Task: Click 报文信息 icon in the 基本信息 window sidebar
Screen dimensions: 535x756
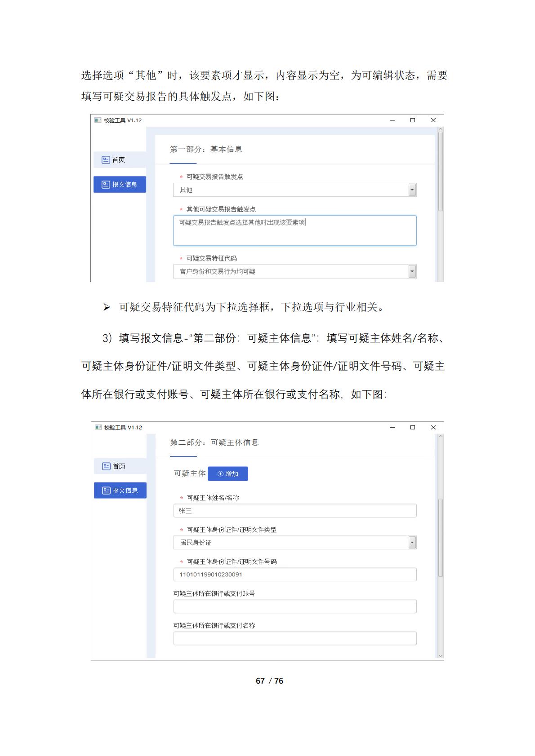Action: [x=106, y=185]
